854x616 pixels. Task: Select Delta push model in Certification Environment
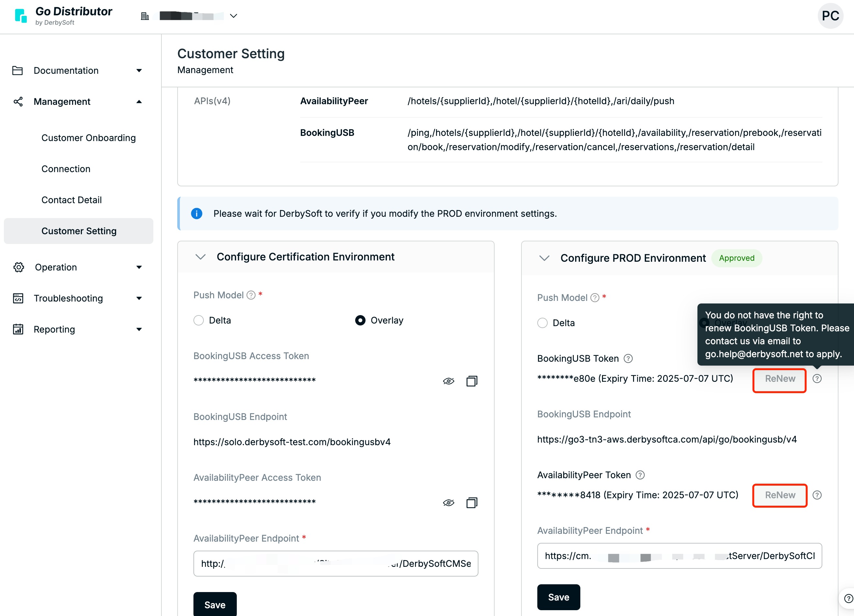[198, 320]
